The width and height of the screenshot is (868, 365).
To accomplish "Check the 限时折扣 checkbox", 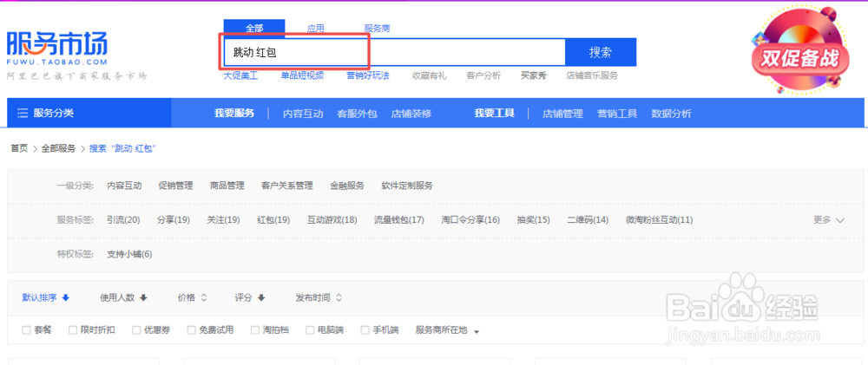I will click(73, 330).
